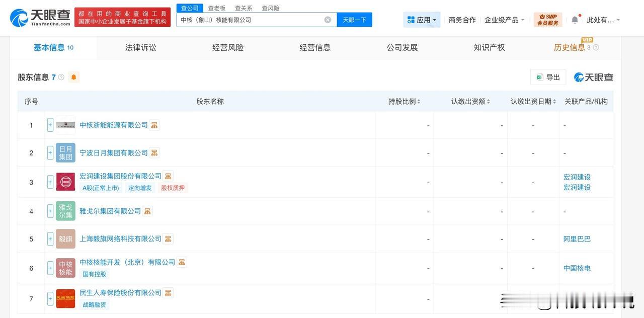Expand row 1 中核浙能能源 plus button
The width and height of the screenshot is (644, 318).
coord(50,125)
